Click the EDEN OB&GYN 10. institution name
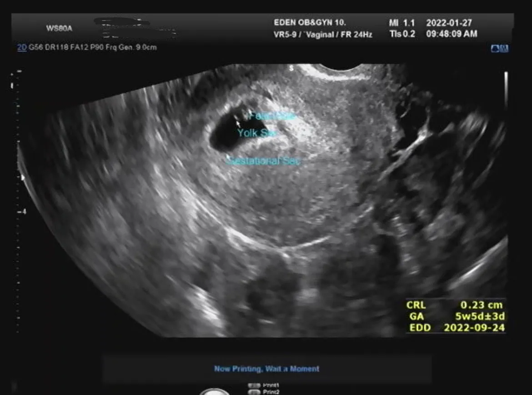Screen dimensions: 532x395 [310, 23]
